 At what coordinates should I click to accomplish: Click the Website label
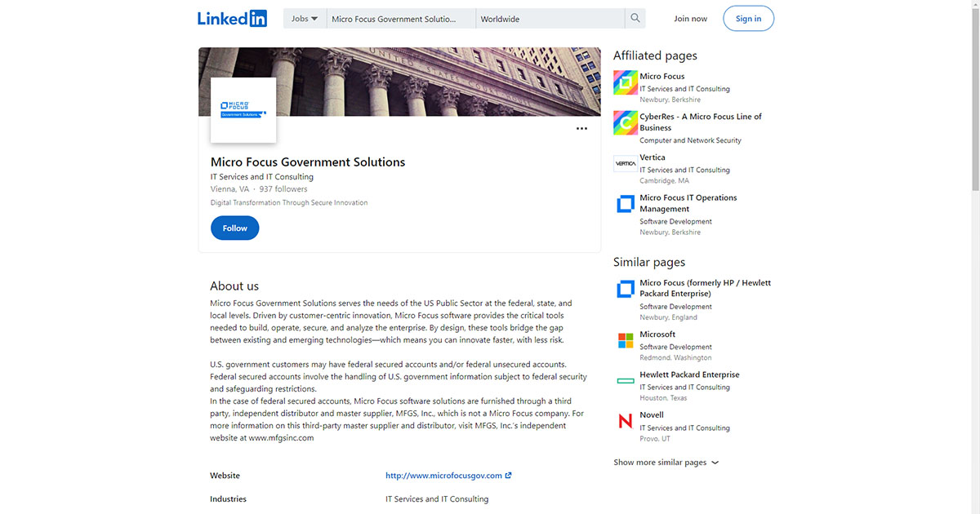[225, 476]
